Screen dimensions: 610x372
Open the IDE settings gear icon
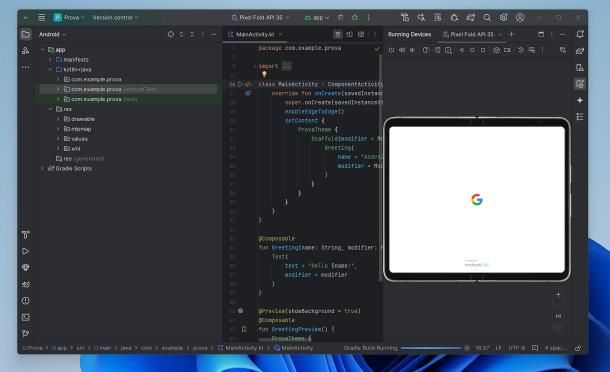pos(503,18)
